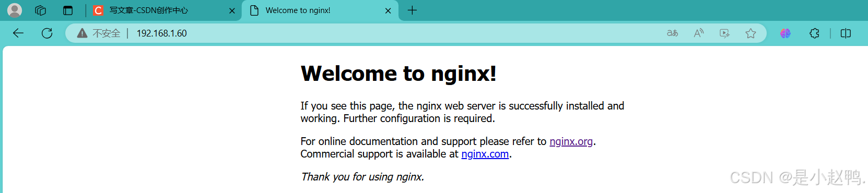Follow the nginx.org link
Viewport: 868px width, 193px height.
[x=571, y=141]
